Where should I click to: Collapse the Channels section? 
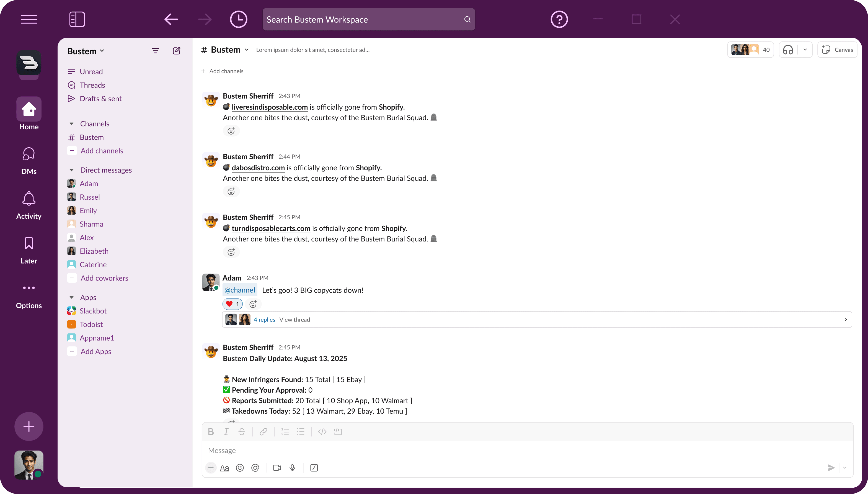[x=71, y=124]
